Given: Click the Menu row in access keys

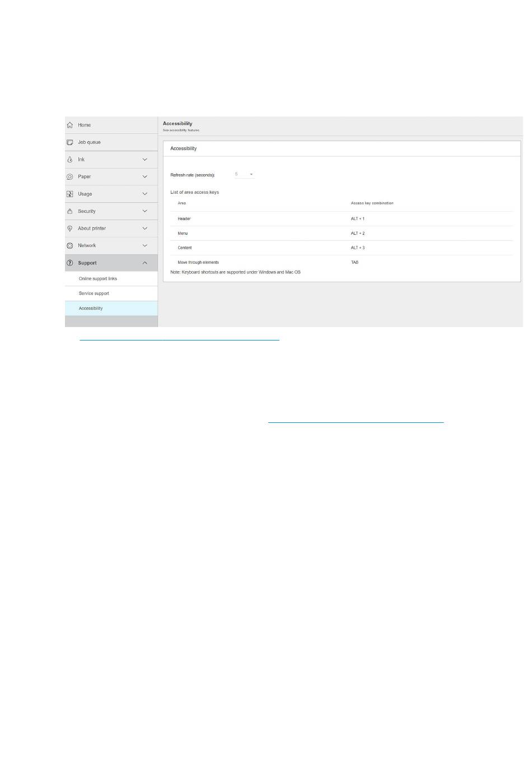Looking at the screenshot, I should pyautogui.click(x=342, y=234).
